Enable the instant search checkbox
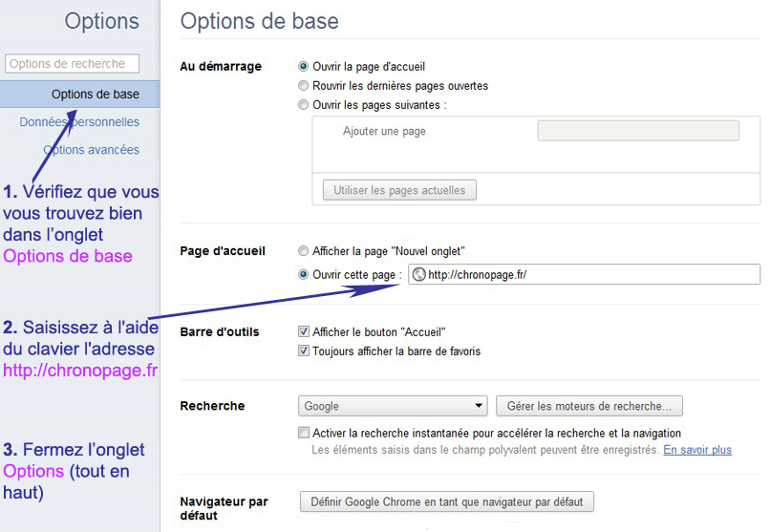 point(304,434)
